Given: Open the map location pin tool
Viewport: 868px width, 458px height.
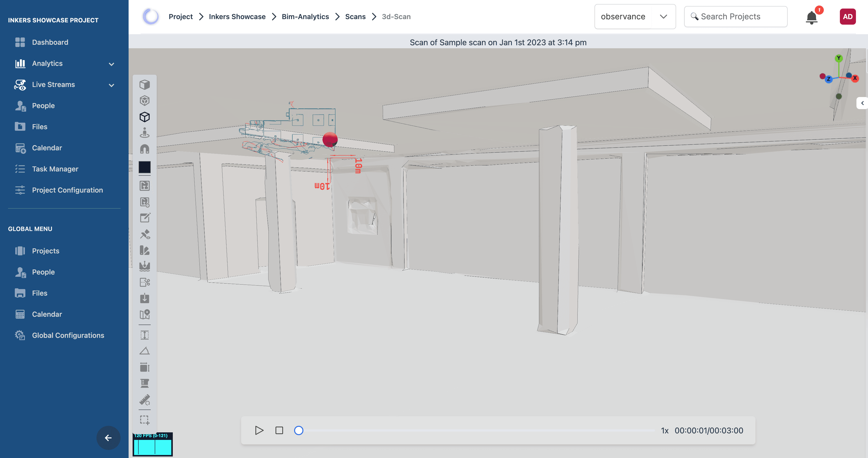Looking at the screenshot, I should 145,314.
